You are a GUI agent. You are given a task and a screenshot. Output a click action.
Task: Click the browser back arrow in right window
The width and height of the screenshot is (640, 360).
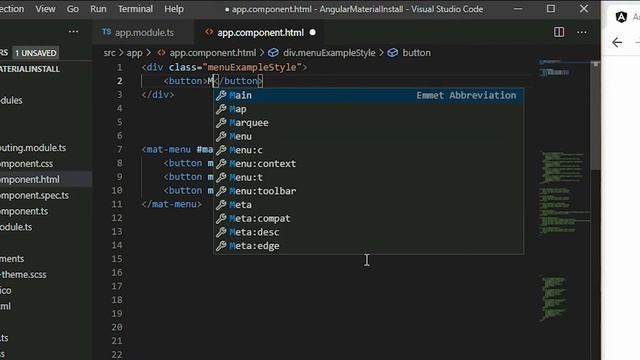617,42
